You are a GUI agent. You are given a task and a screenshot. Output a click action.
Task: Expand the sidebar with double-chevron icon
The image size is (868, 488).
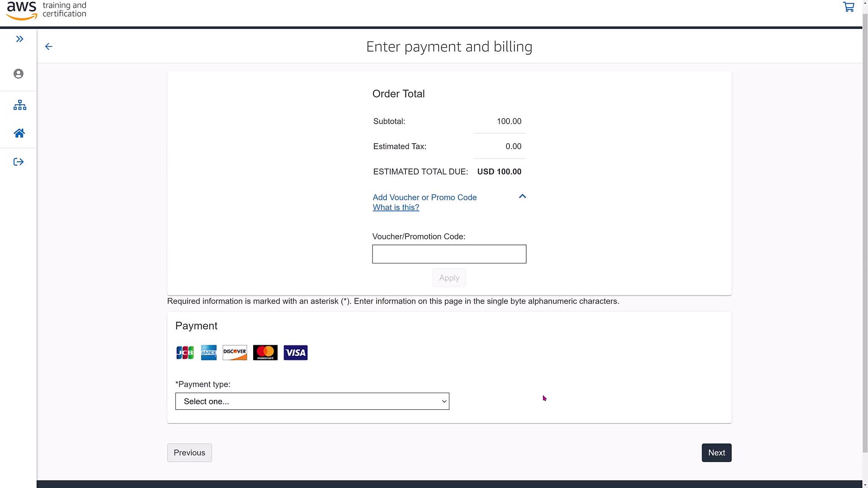point(19,39)
